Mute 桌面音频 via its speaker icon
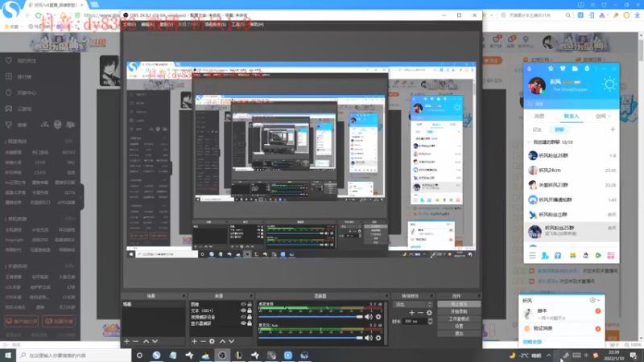Screen dimensions: 644x362 click(x=369, y=316)
